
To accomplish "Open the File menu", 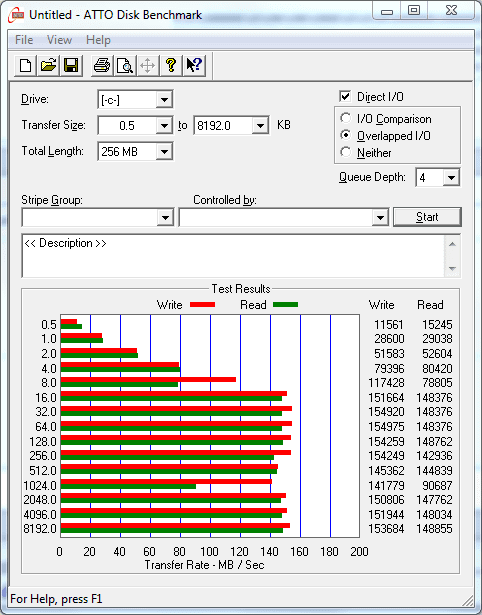I will 24,40.
